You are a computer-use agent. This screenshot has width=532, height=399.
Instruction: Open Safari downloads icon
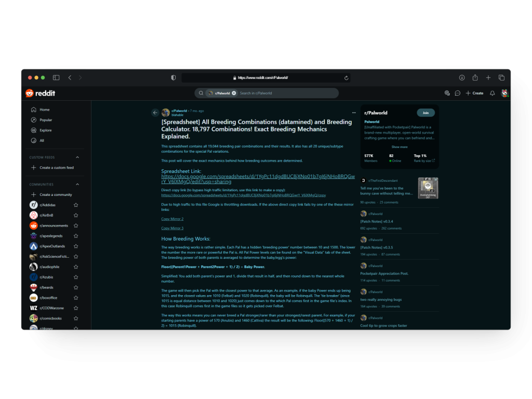click(x=462, y=78)
